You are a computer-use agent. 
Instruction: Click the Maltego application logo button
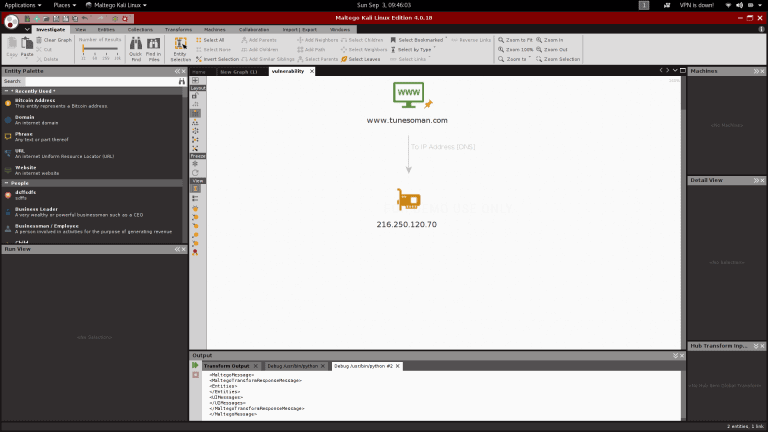pyautogui.click(x=11, y=22)
